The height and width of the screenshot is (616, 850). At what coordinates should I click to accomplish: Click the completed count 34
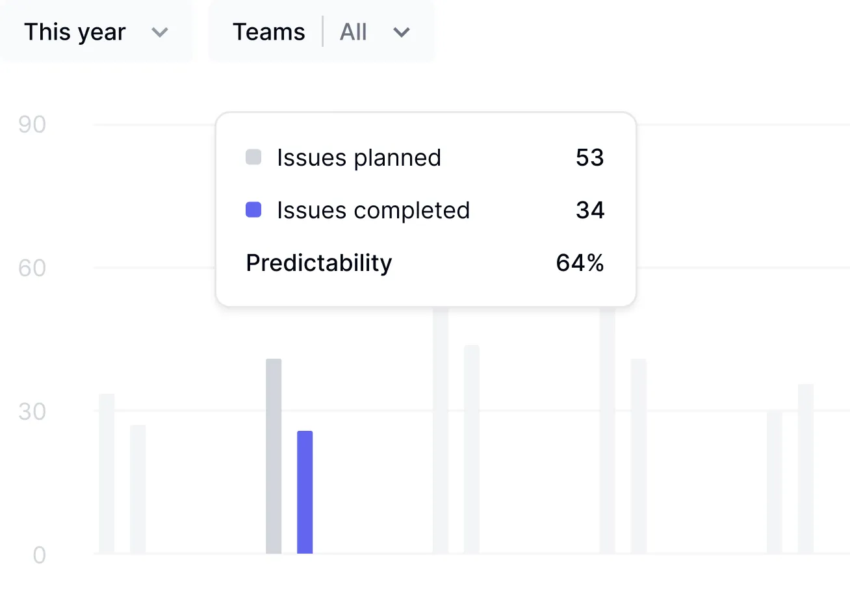click(x=589, y=211)
